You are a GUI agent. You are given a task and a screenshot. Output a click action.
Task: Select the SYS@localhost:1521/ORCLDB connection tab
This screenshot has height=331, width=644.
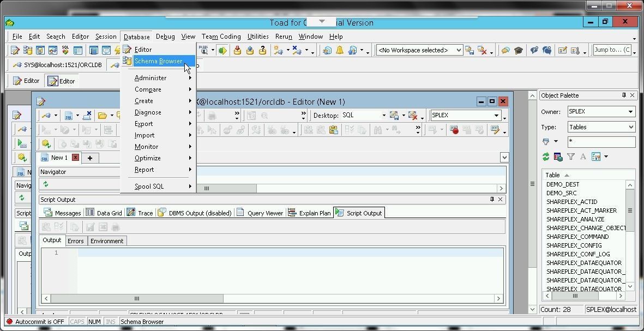[57, 65]
